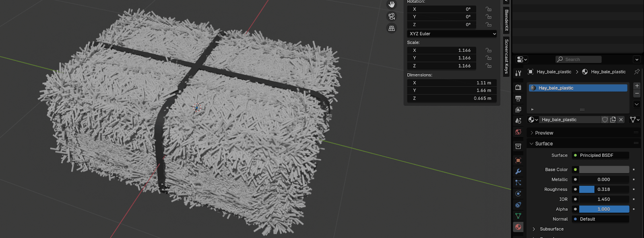Expand the Subsurface section
The width and height of the screenshot is (644, 238).
coord(551,229)
